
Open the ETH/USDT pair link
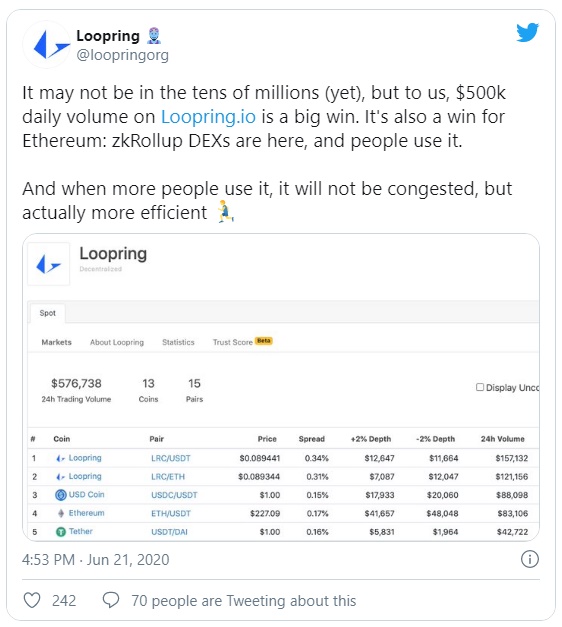171,513
